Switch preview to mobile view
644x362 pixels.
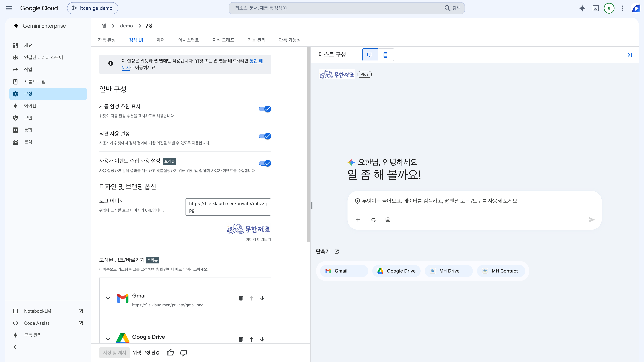click(x=386, y=55)
